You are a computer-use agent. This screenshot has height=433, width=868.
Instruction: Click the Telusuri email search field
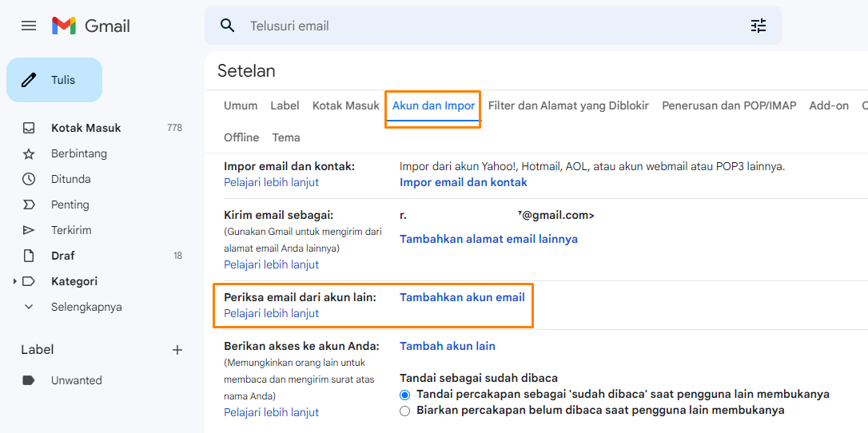pos(492,26)
